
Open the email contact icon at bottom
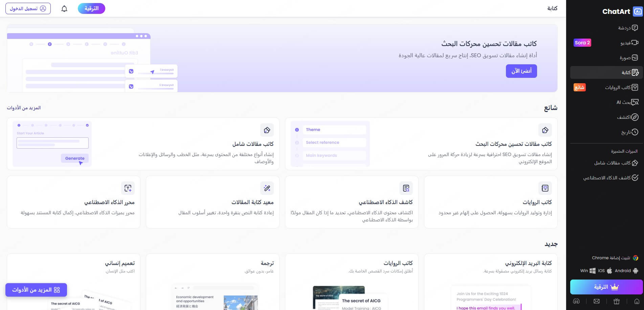(x=596, y=301)
